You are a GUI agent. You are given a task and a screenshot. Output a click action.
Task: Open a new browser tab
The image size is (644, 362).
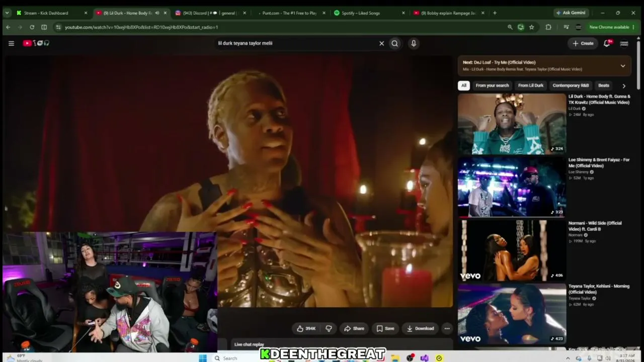[x=495, y=13]
